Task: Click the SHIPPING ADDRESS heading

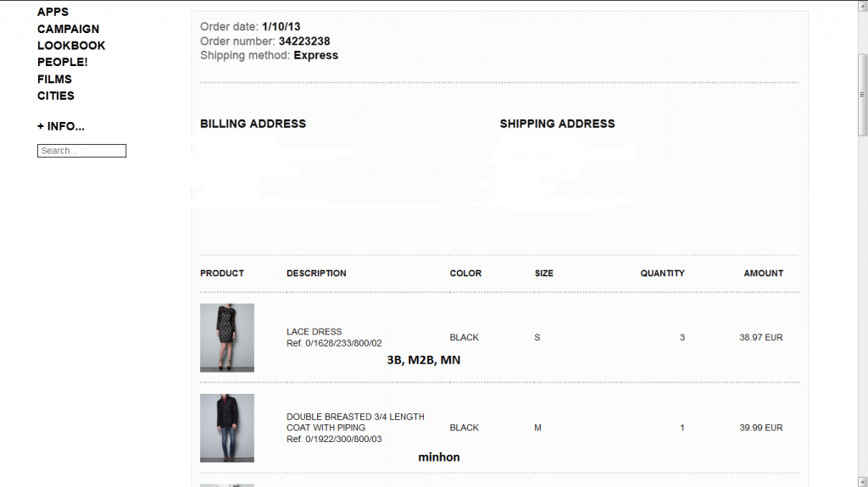Action: pyautogui.click(x=557, y=124)
